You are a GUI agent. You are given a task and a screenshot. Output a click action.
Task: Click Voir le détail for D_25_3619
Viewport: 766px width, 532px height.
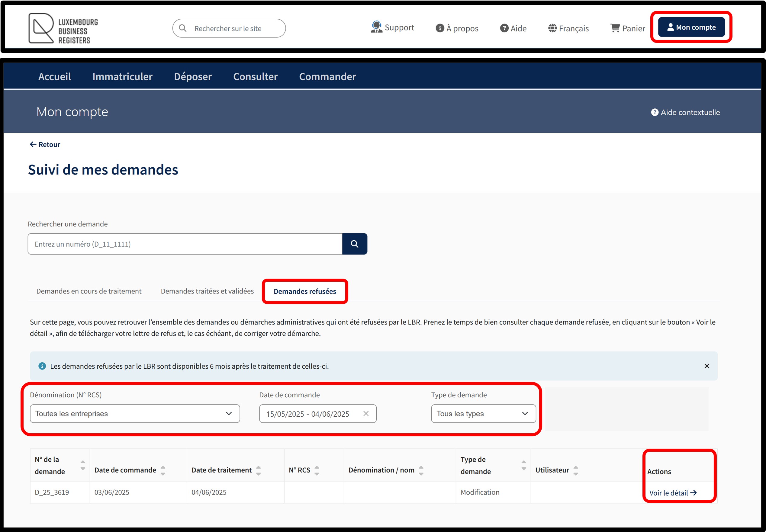point(673,493)
